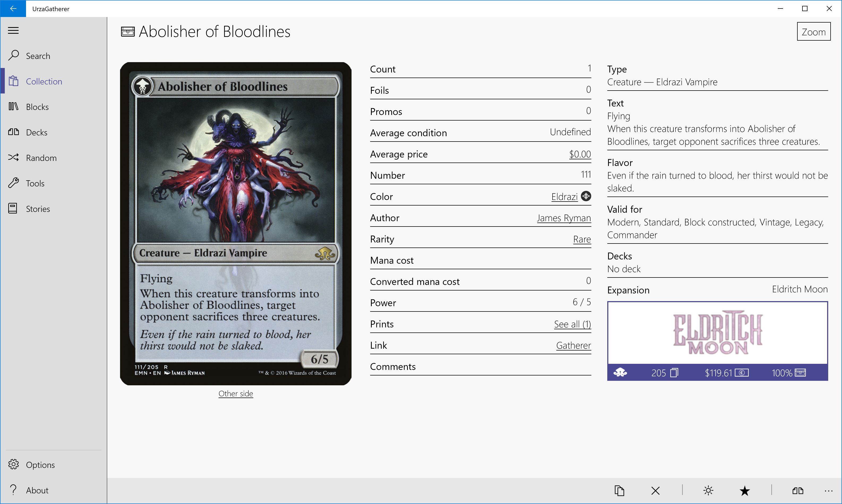Follow the Eldrazi color link
Screen dimensions: 842x504
564,197
